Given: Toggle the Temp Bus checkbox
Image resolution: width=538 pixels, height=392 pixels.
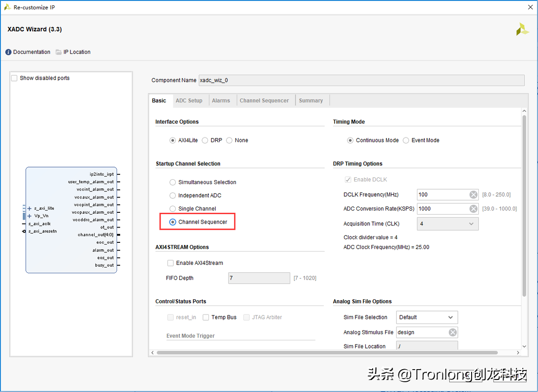Looking at the screenshot, I should (206, 317).
